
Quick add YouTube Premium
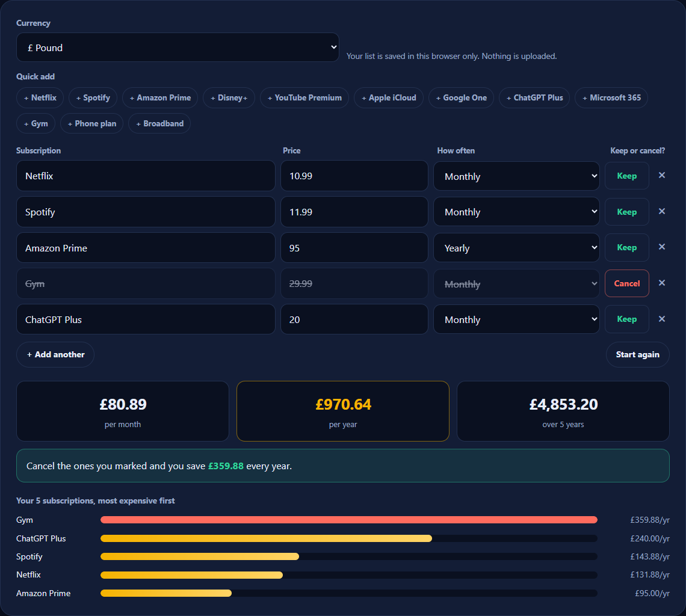(x=304, y=97)
